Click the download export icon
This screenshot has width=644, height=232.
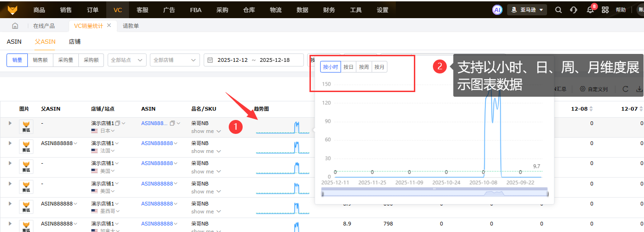[x=639, y=89]
